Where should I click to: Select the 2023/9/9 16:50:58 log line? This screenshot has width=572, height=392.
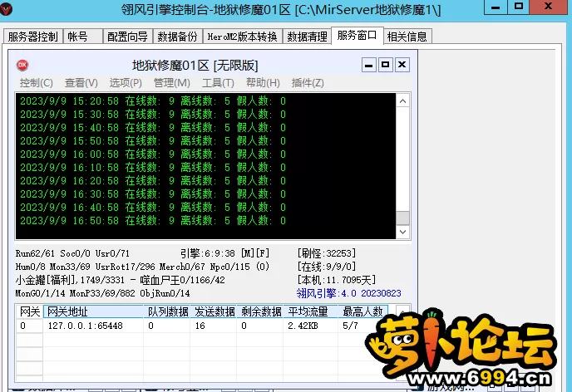click(x=152, y=220)
